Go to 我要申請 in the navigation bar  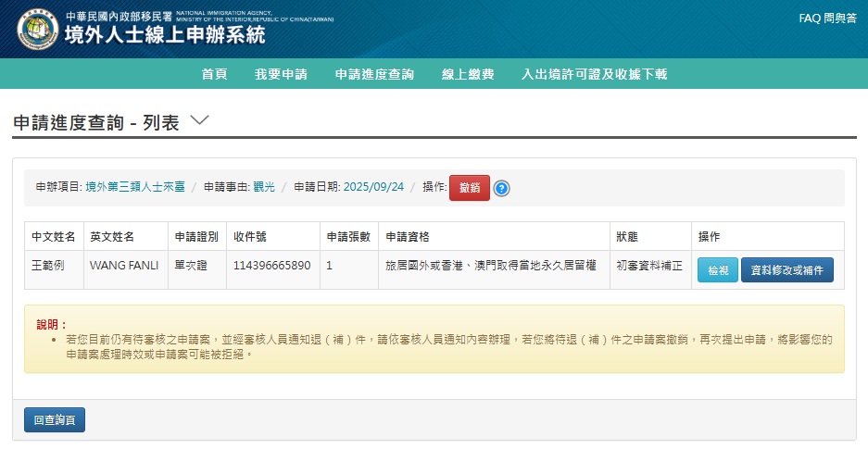[x=281, y=74]
